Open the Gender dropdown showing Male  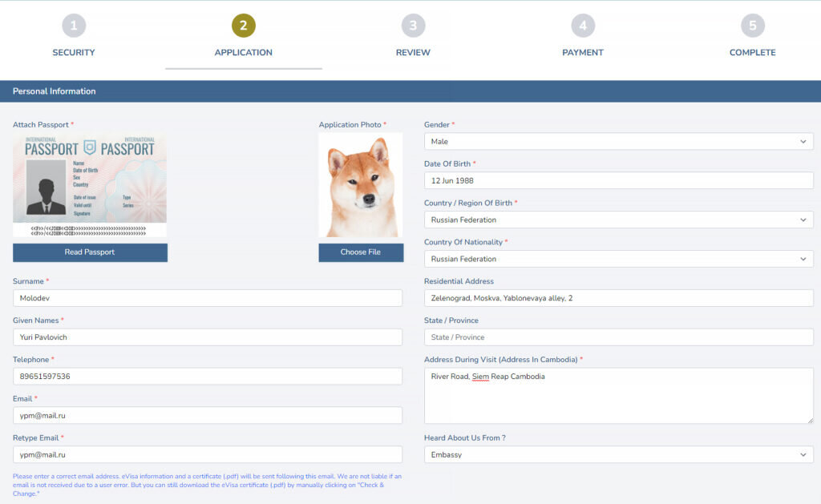(x=618, y=141)
